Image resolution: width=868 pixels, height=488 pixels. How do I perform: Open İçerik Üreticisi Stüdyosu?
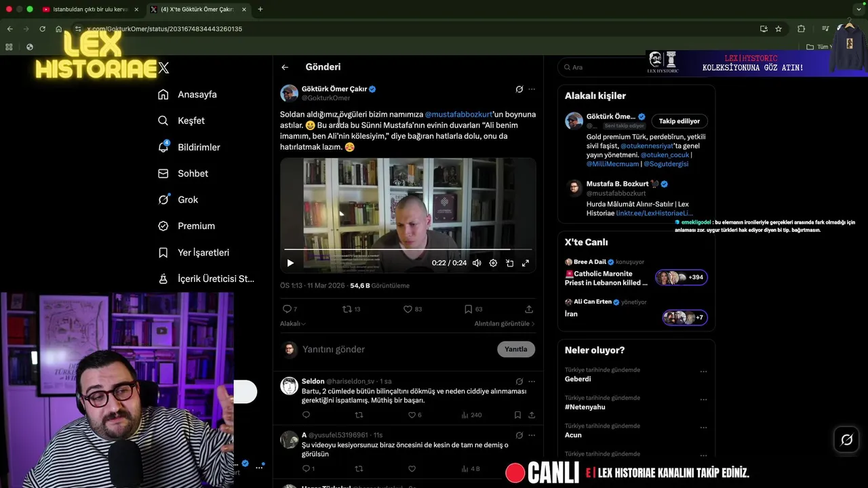tap(206, 279)
